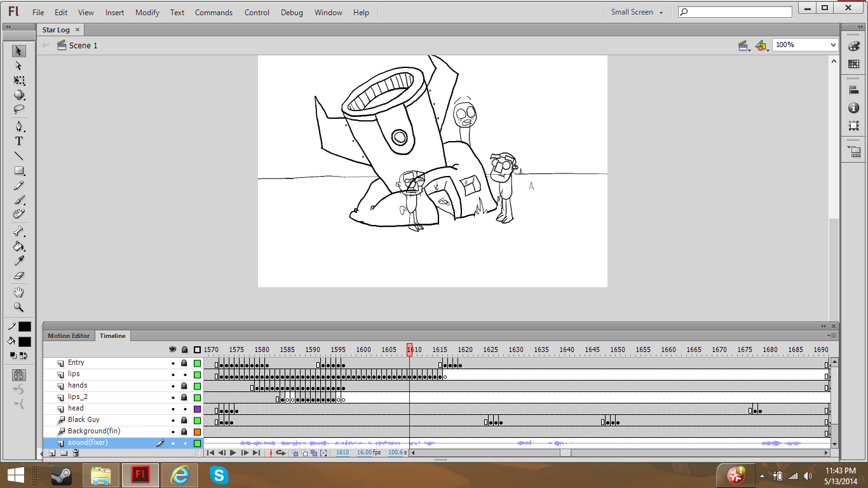The image size is (868, 488).
Task: Select the Pencil tool
Action: click(x=19, y=186)
